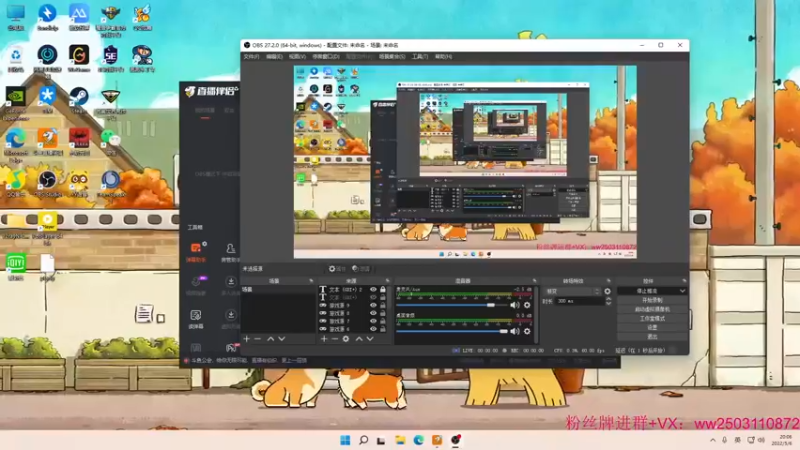Pop out the Audio Mixer (混音器) dock panel
The image size is (800, 450).
534,281
